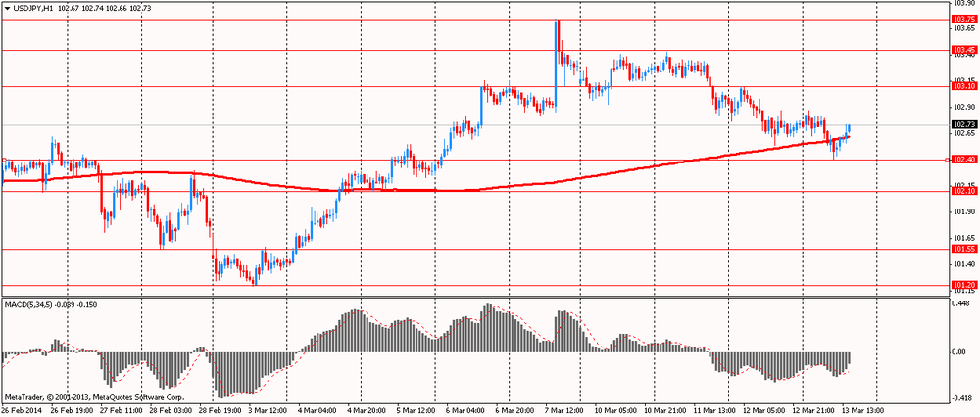Click the 26 Feb 19:00 time label

(71, 411)
